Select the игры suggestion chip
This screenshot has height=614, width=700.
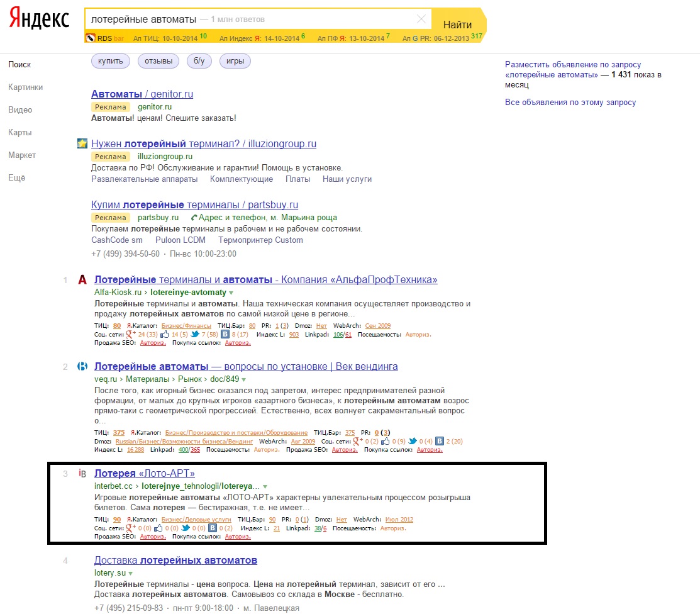235,61
